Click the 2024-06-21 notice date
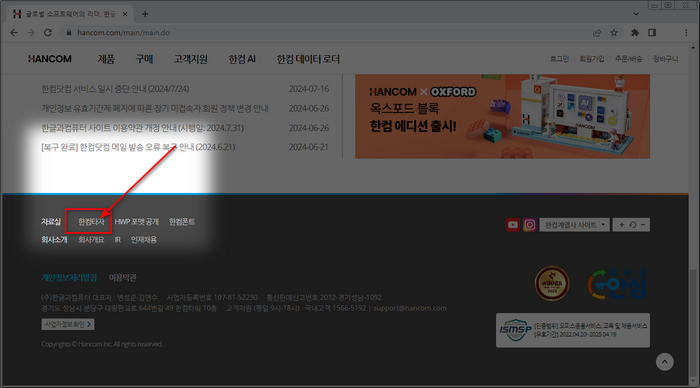The image size is (700, 388). [x=308, y=147]
